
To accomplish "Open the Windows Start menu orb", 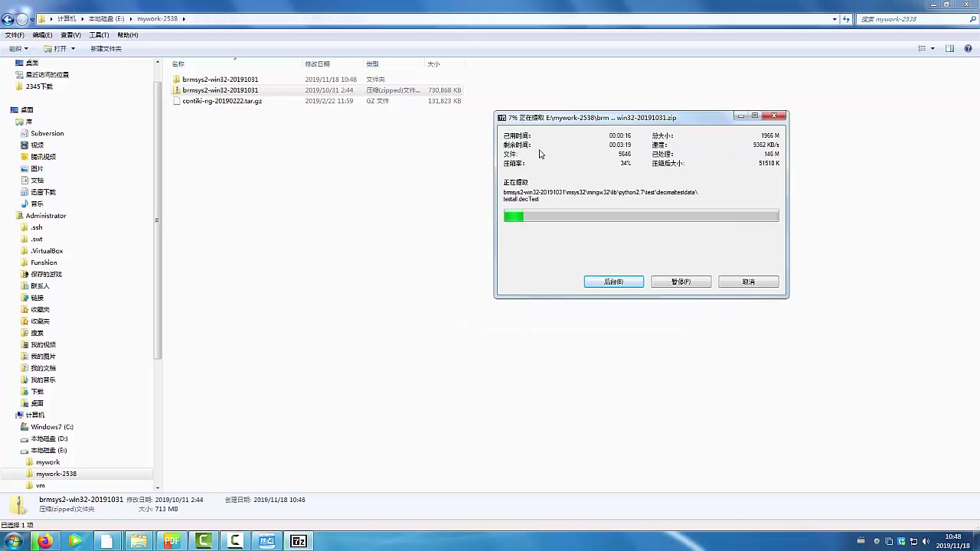I will [x=14, y=541].
